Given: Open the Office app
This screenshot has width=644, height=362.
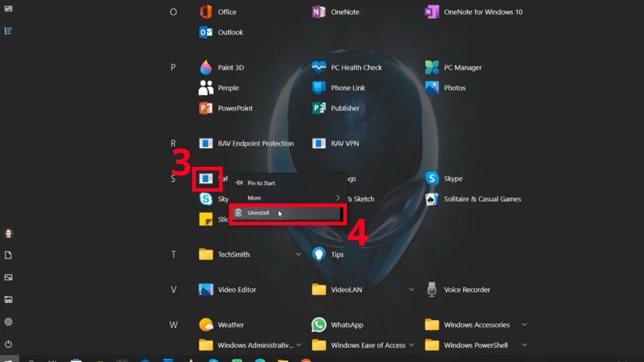Looking at the screenshot, I should click(218, 12).
